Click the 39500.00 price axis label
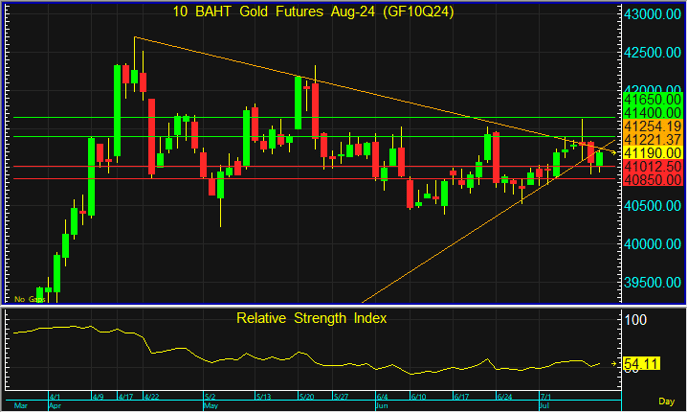Image resolution: width=688 pixels, height=413 pixels. click(653, 283)
